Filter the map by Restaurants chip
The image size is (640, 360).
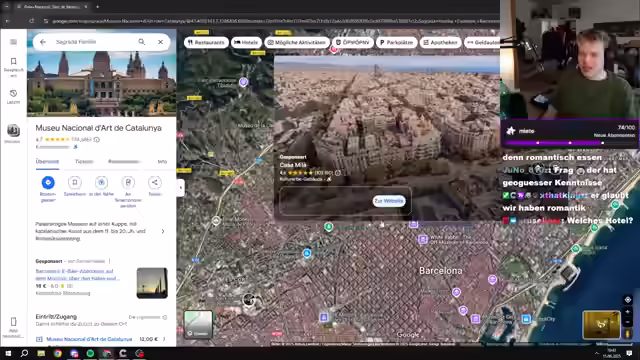(x=206, y=42)
